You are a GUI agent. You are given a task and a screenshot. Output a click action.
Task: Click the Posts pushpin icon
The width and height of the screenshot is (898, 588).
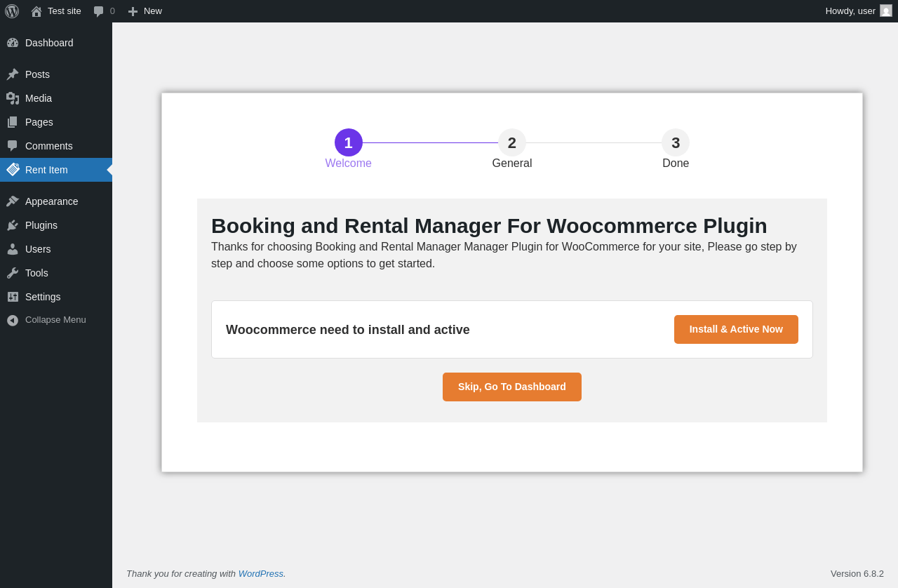click(13, 74)
